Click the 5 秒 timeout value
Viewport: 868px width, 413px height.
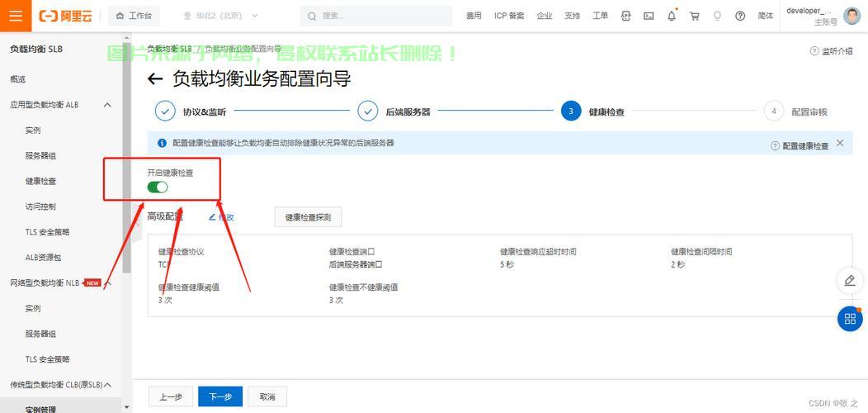(x=507, y=264)
